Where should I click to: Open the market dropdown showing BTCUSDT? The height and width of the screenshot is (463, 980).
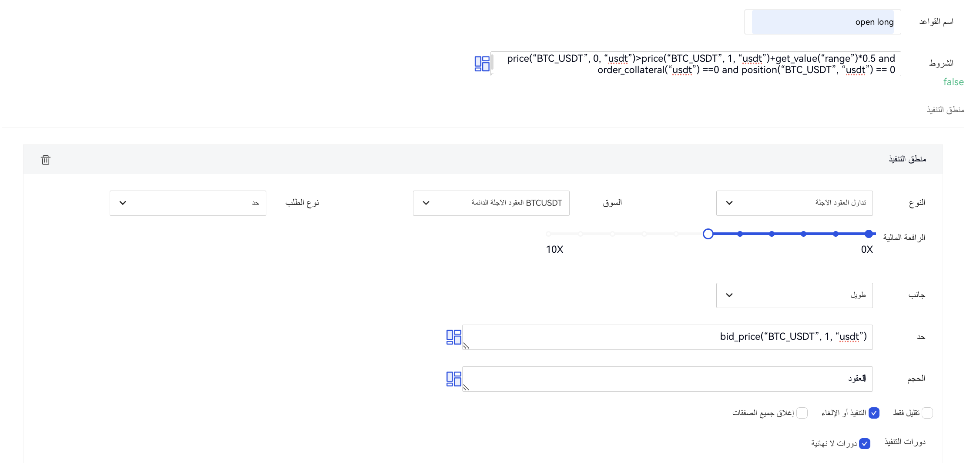[491, 203]
